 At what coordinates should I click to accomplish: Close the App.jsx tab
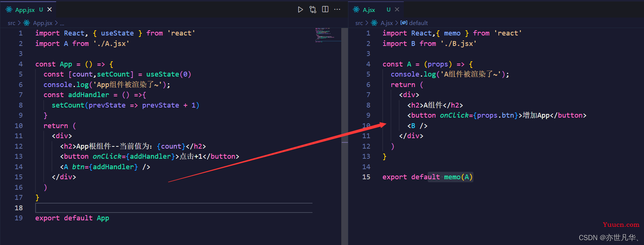[49, 10]
